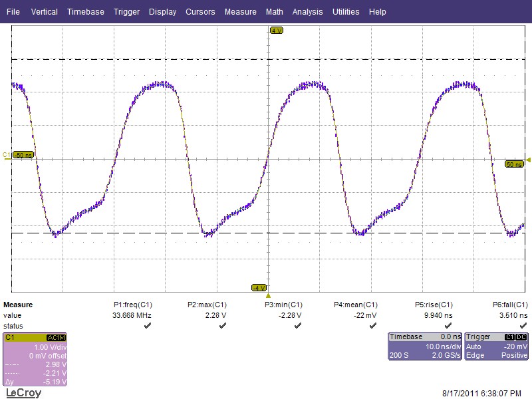Click the P2 max status checkmark
The height and width of the screenshot is (399, 532).
pyautogui.click(x=223, y=326)
